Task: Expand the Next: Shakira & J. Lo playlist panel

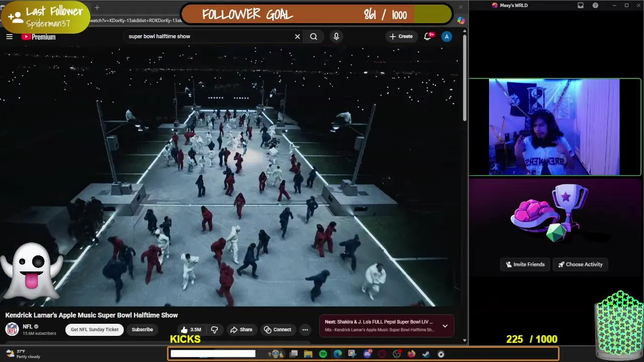Action: coord(445,326)
